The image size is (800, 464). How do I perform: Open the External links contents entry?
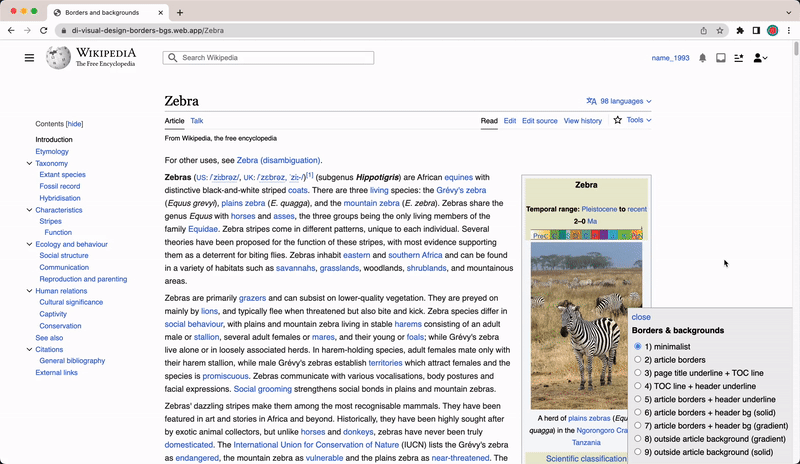click(x=57, y=373)
